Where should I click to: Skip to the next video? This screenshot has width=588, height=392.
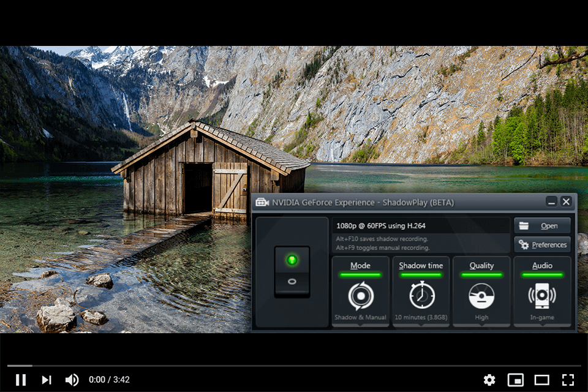(x=47, y=380)
